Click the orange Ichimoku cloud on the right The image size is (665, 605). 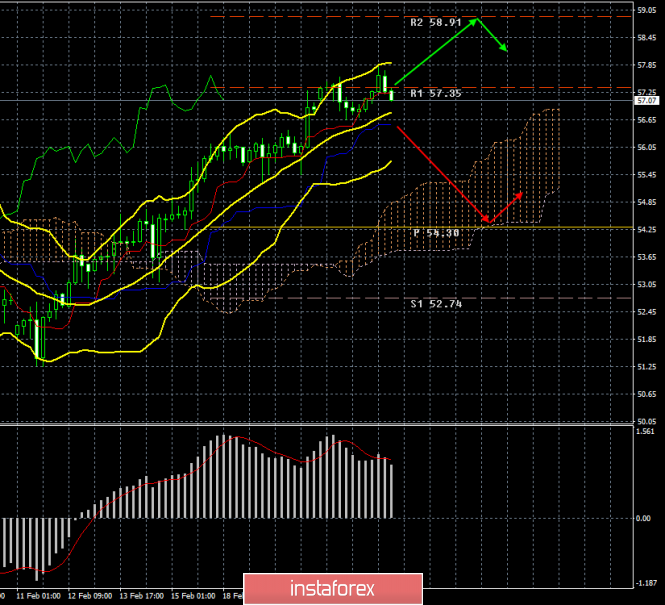coord(520,170)
